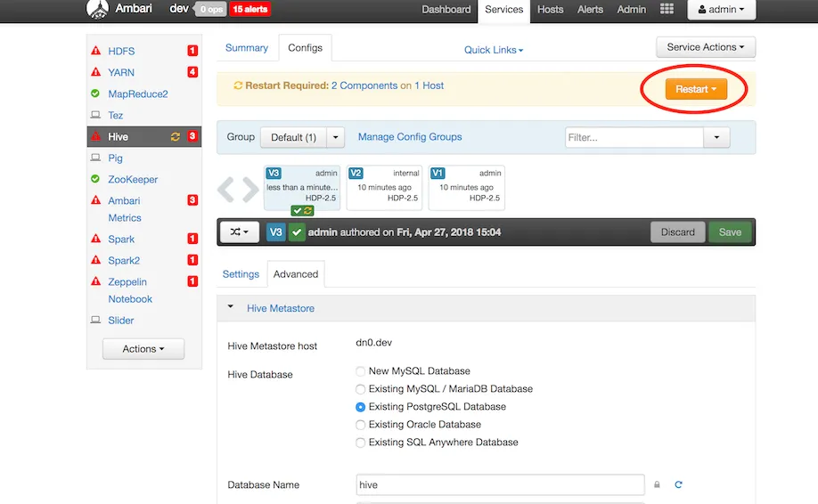Click the 0 ops badge
The height and width of the screenshot is (504, 818).
(211, 9)
